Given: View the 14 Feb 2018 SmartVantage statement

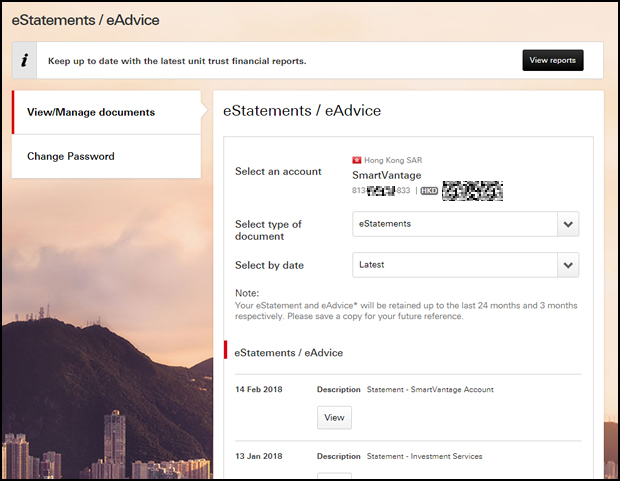Looking at the screenshot, I should (x=334, y=417).
